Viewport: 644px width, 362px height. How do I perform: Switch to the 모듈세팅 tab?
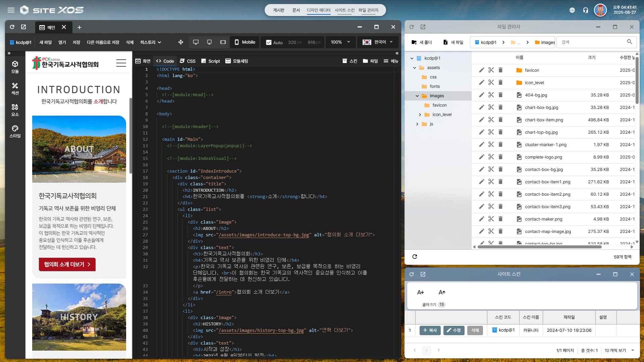(x=237, y=61)
